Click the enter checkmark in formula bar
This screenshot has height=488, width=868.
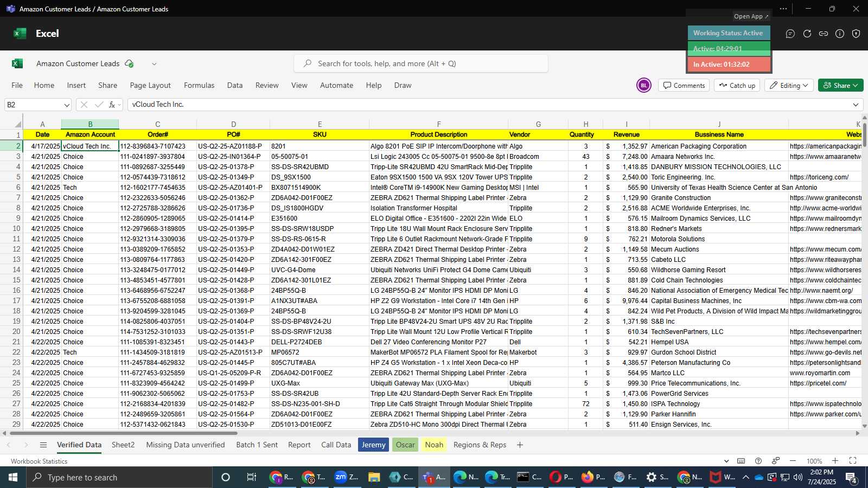coord(99,105)
